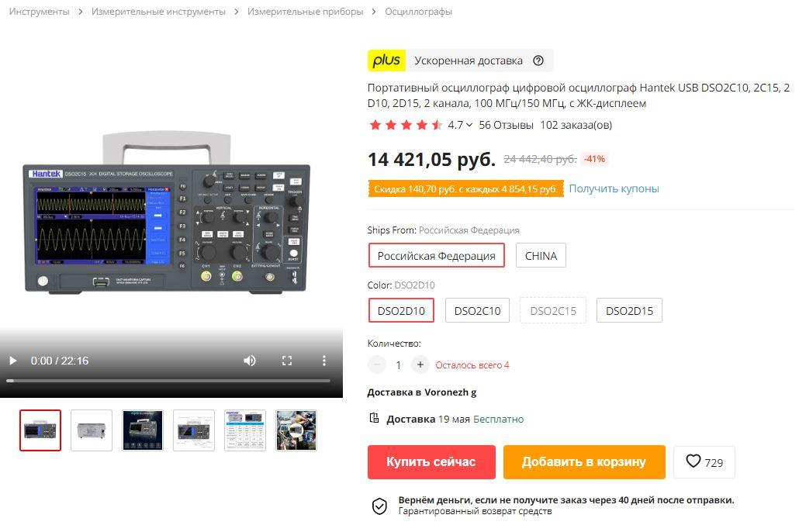Click the delivery document icon near Доставка

coord(374,418)
